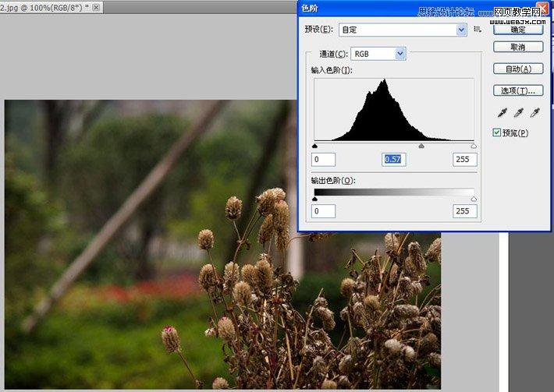Open the preset options menu icon
Image resolution: width=554 pixels, height=392 pixels.
point(478,30)
